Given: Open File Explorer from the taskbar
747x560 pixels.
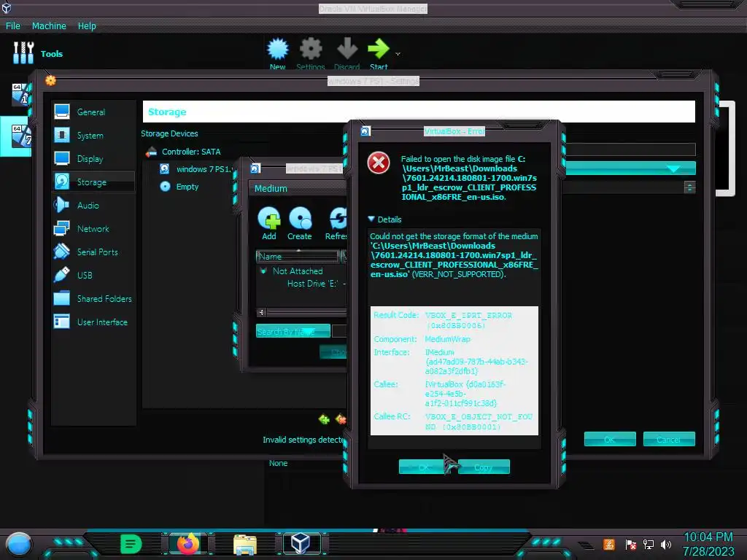Looking at the screenshot, I should coord(245,544).
